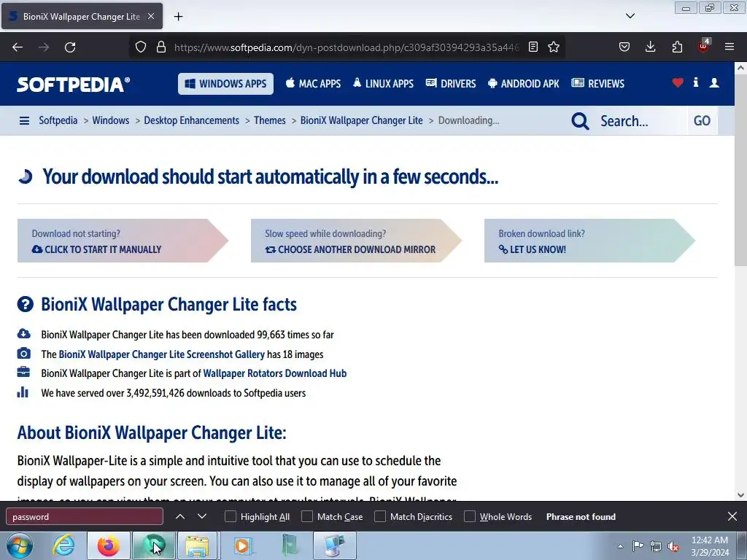The image size is (747, 560).
Task: Go to Desktop Enhancements breadcrumb
Action: coord(192,120)
